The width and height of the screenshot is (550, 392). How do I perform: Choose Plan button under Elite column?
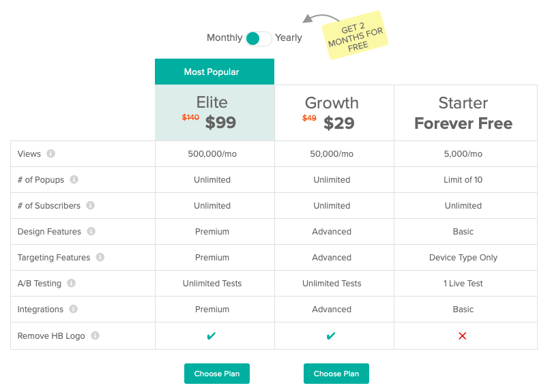[x=217, y=374]
